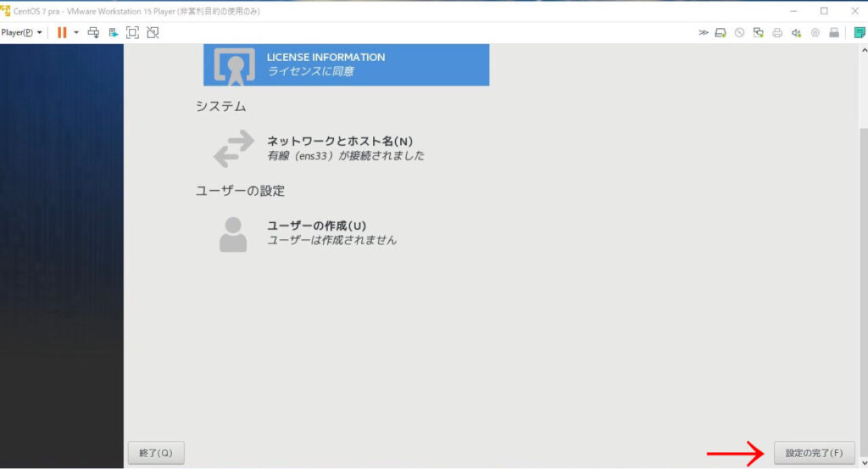
Task: Click the 設定の完了(F) finish button
Action: coord(815,453)
